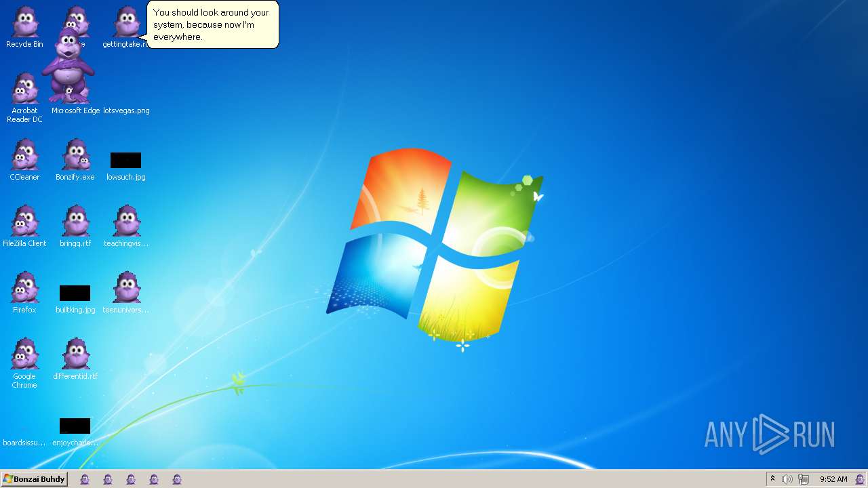Open the CCleaner desktop shortcut
Screen dimensions: 868x488
pos(24,160)
